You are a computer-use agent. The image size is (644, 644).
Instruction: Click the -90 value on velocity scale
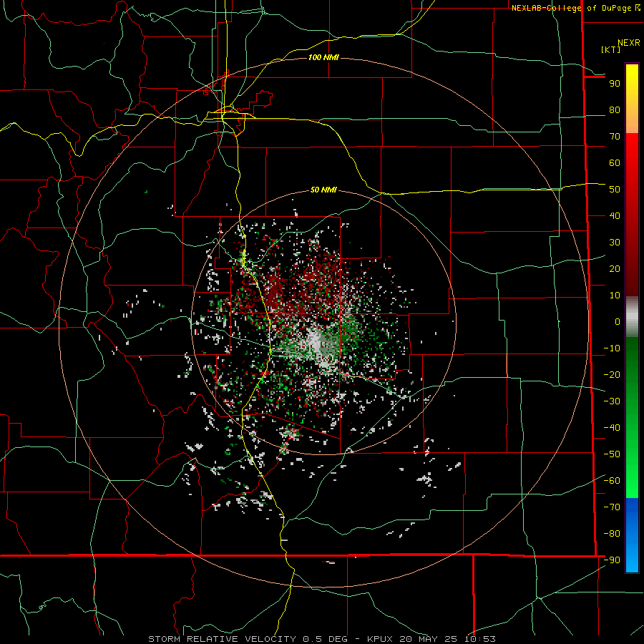click(x=612, y=560)
